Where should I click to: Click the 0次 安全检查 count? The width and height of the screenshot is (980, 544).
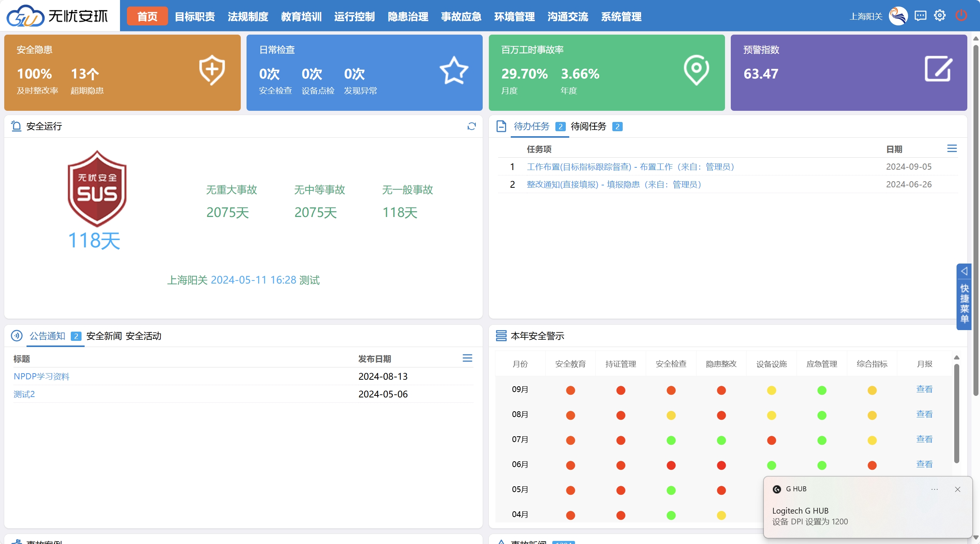[269, 73]
